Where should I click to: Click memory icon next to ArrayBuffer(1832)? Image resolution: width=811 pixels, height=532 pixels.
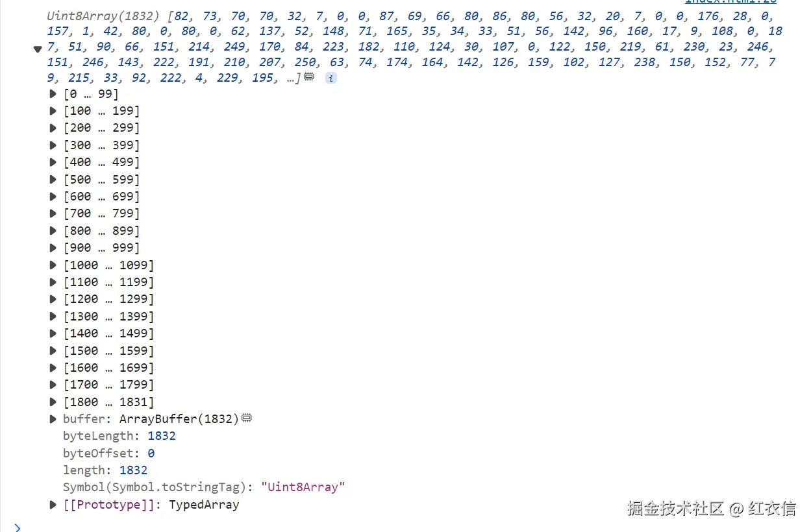point(247,418)
